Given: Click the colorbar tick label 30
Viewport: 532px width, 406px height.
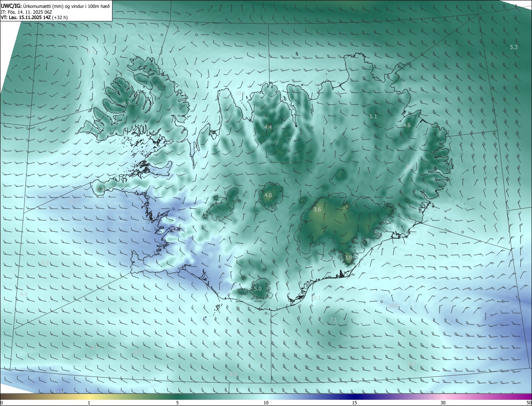Looking at the screenshot, I should coord(443,403).
